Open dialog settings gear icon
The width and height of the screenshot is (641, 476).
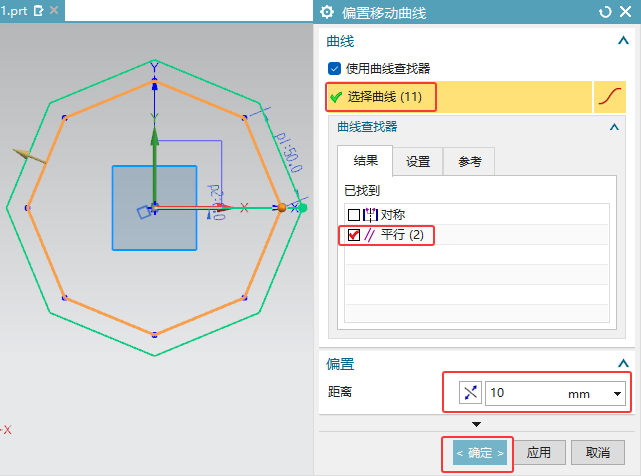coord(327,12)
